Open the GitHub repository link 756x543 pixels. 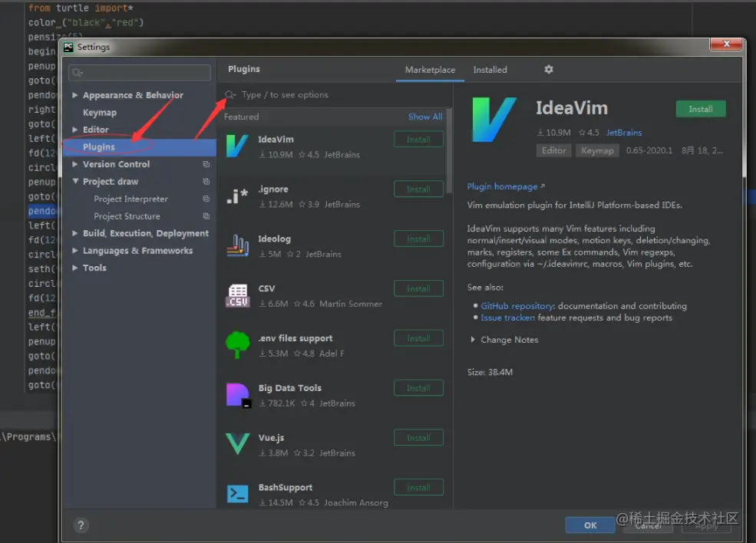coord(517,306)
